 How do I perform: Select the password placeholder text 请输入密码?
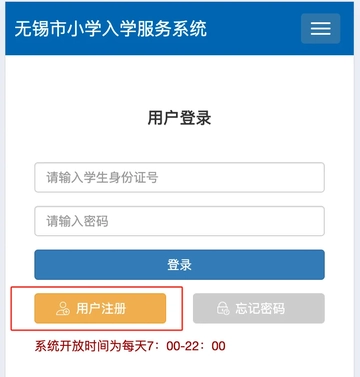coord(77,221)
